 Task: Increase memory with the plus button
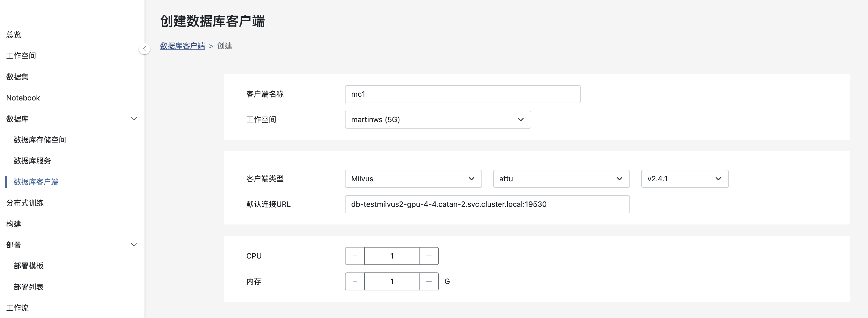429,281
